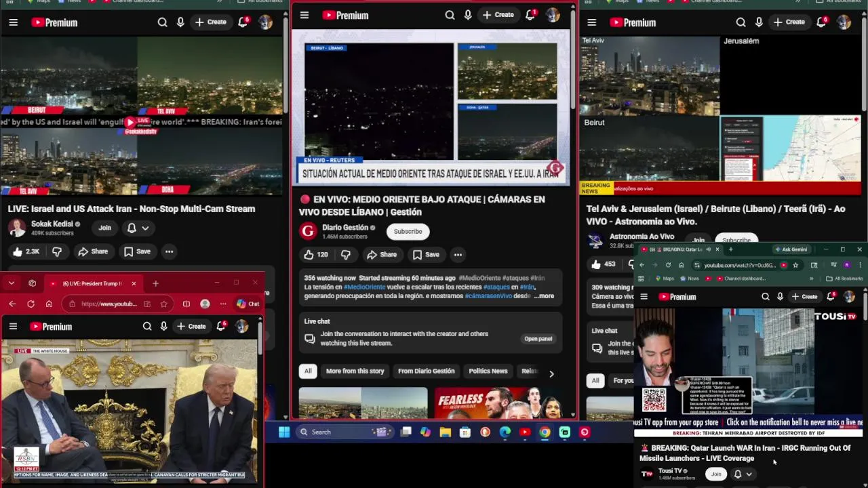Screen dimensions: 868x488
Task: Toggle split screen in Edge toolbar
Action: click(186, 304)
